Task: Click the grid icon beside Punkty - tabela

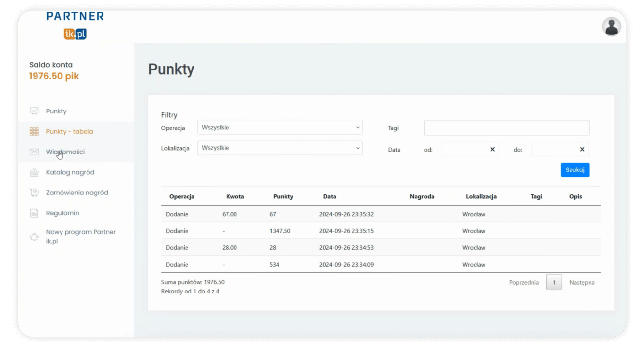Action: (x=34, y=132)
